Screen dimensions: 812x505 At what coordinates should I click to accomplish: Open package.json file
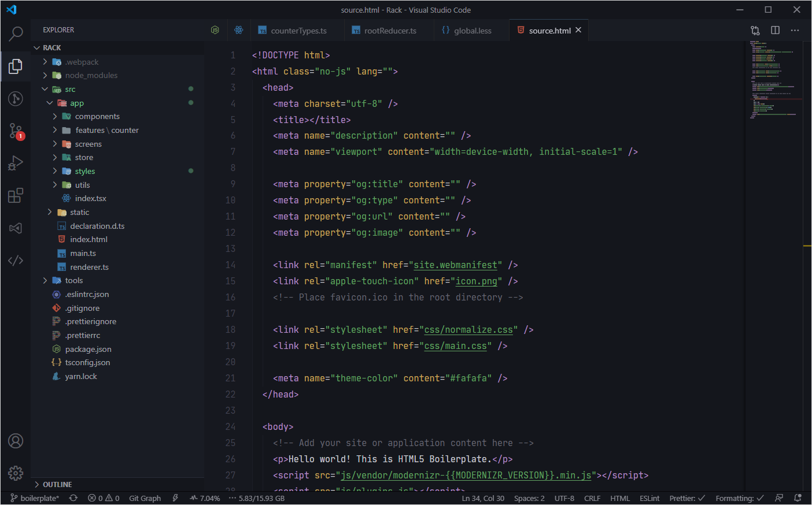(x=119, y=349)
